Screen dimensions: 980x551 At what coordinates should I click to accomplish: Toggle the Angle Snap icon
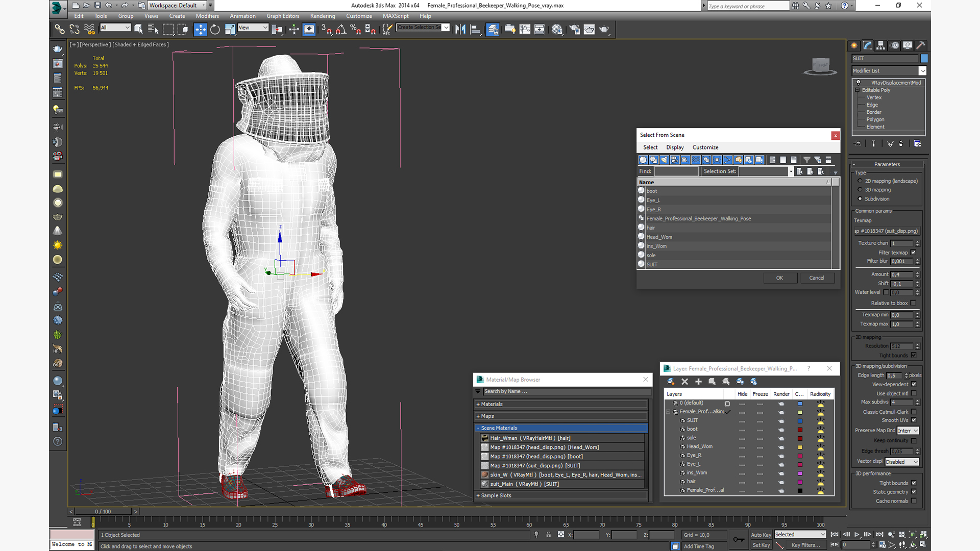[341, 30]
